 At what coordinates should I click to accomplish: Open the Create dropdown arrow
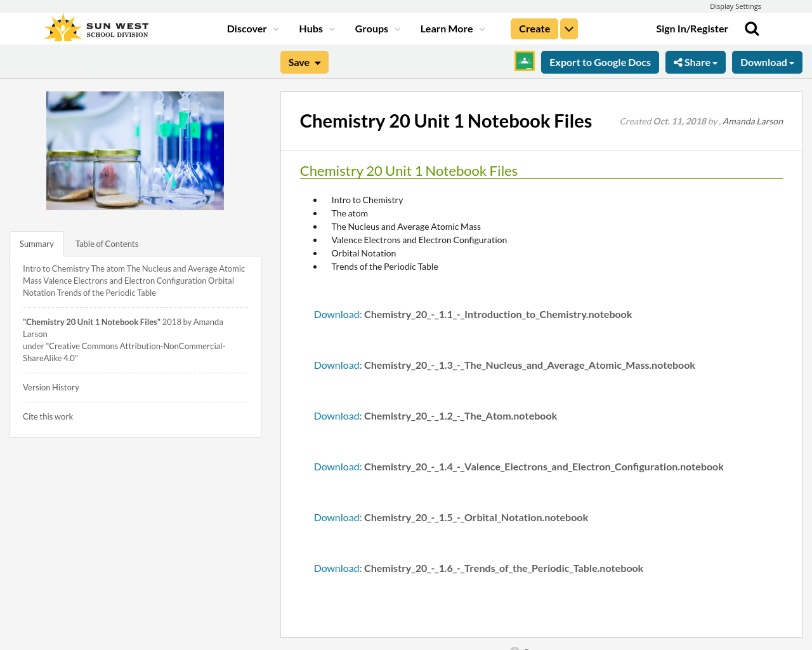pyautogui.click(x=568, y=28)
